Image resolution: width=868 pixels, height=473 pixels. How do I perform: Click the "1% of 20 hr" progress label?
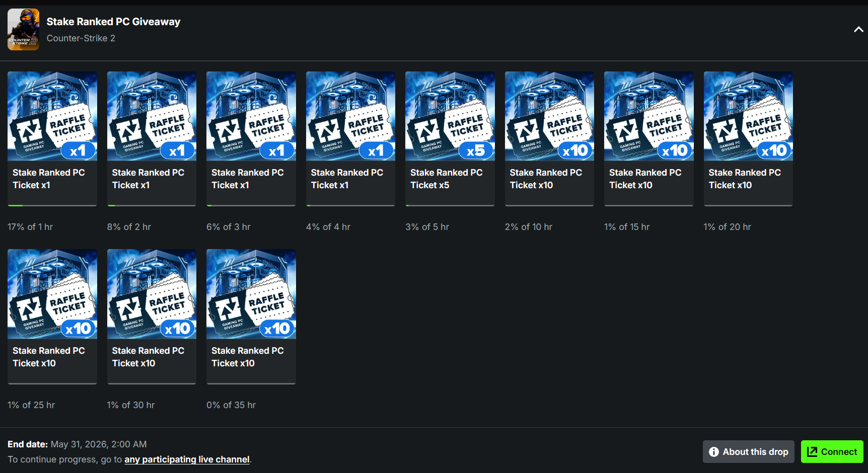728,227
